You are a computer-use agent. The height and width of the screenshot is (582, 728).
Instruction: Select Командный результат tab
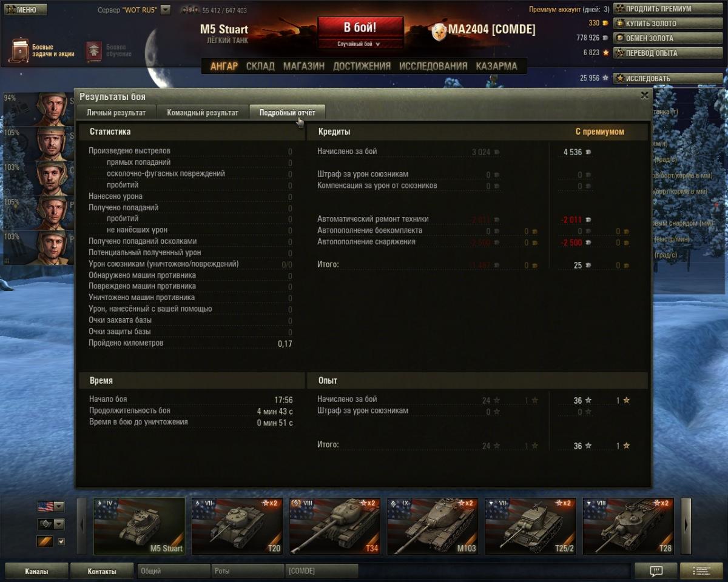203,112
